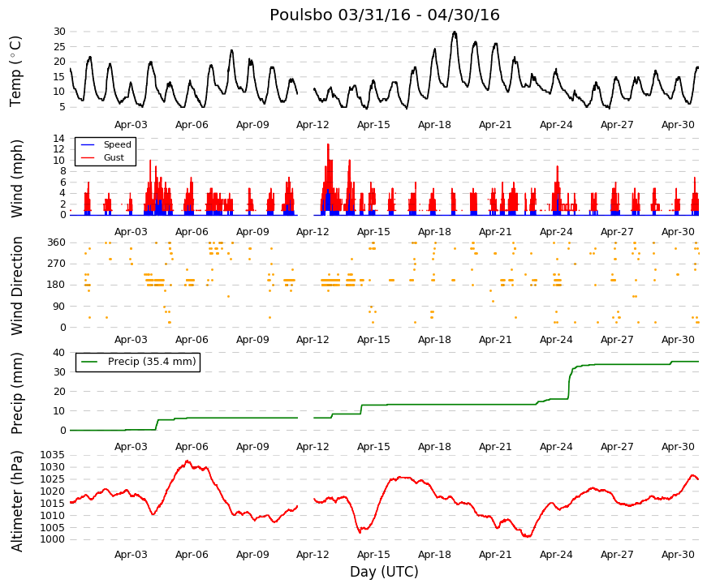Click the Altimeter (hPa) axis label

16,501
